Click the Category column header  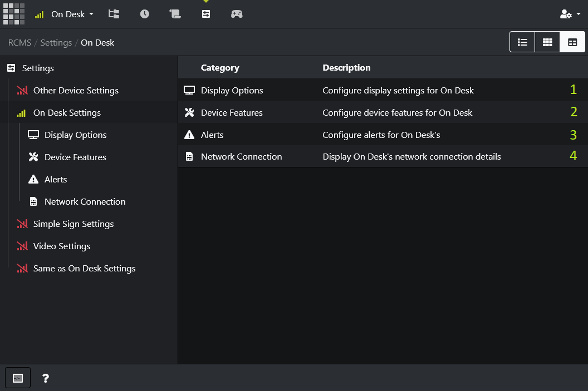pos(220,68)
